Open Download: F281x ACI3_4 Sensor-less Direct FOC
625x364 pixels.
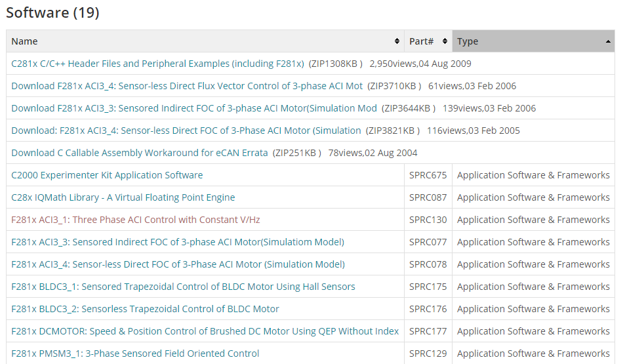(186, 131)
